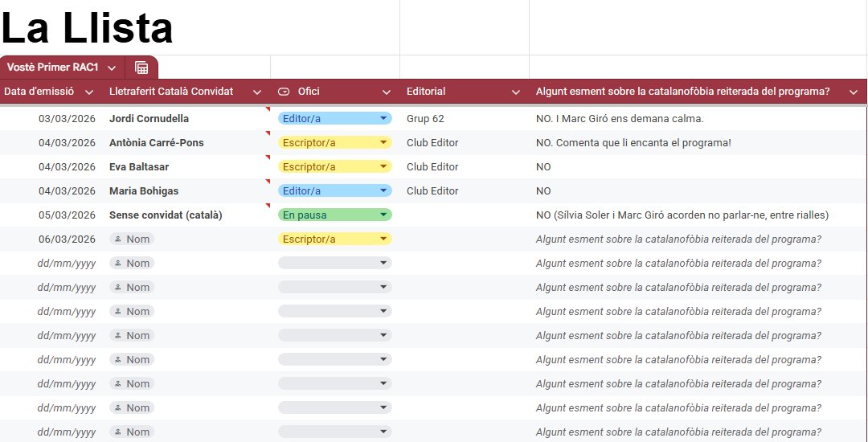This screenshot has width=868, height=442.
Task: Select the date cell 03/03/2026
Action: tap(67, 118)
